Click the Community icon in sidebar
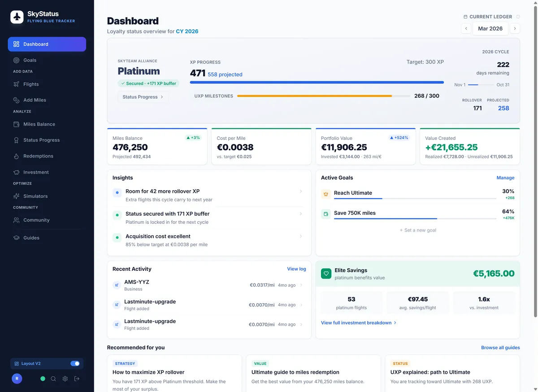The image size is (538, 392). click(x=16, y=220)
